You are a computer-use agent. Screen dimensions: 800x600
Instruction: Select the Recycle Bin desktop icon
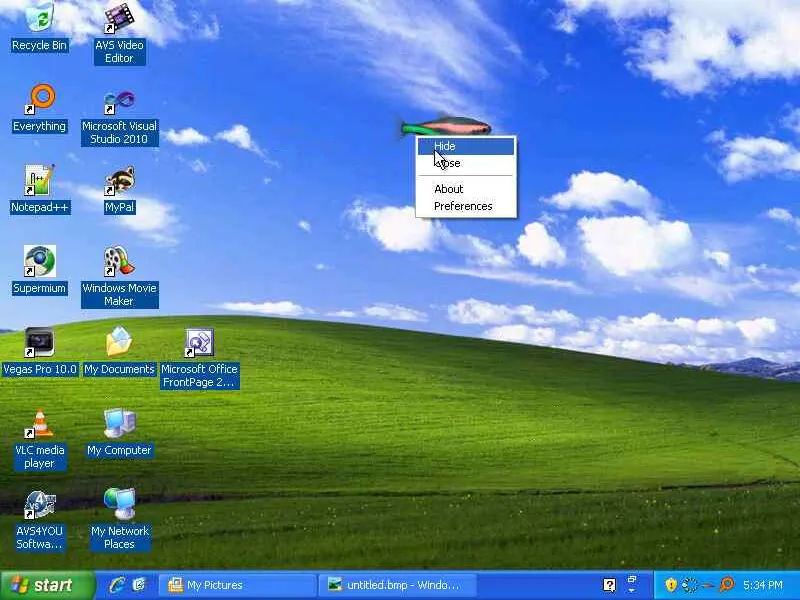39,28
